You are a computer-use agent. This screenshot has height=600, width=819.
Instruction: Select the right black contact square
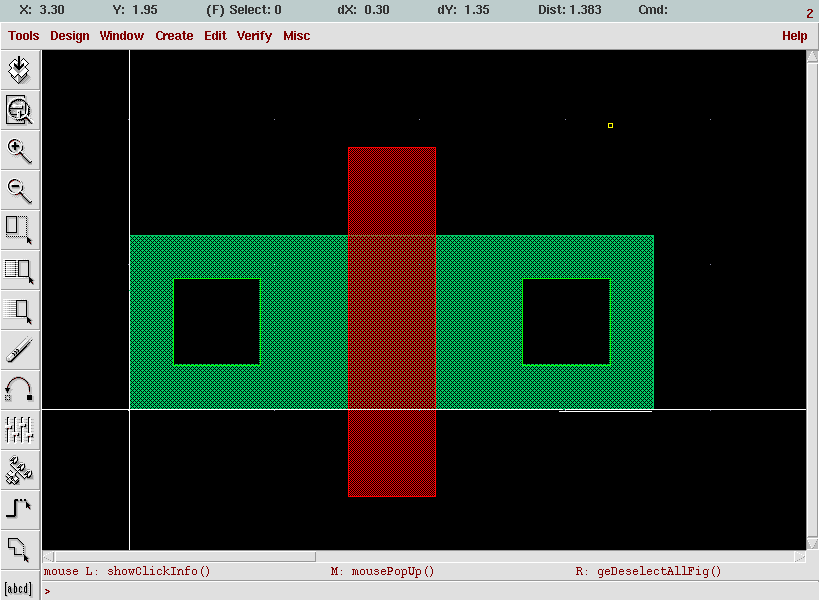click(x=566, y=322)
